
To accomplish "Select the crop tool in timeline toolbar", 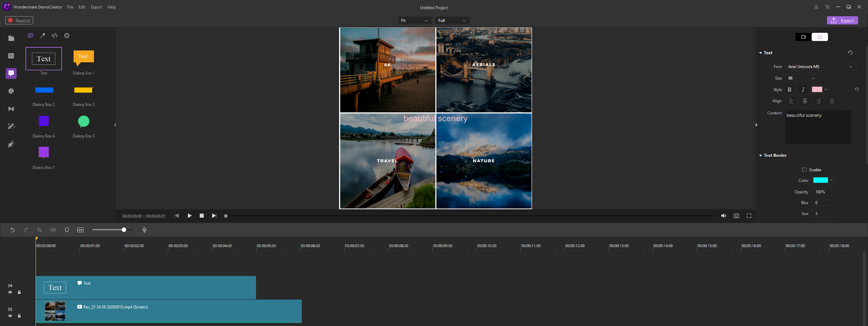I will pos(40,230).
